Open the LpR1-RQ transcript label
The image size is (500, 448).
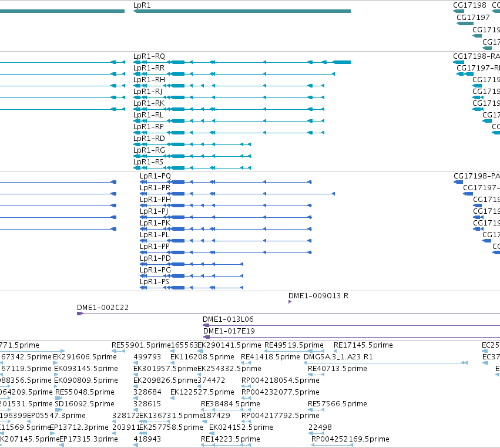[x=149, y=56]
